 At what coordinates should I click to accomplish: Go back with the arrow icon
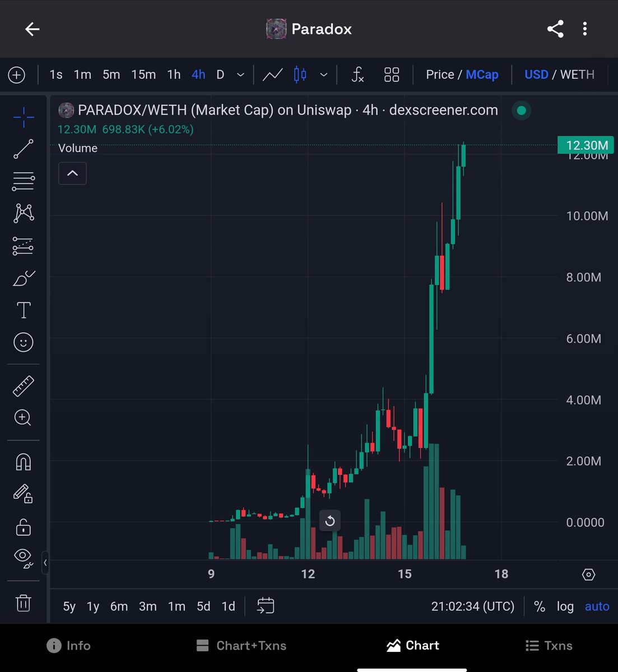point(32,29)
